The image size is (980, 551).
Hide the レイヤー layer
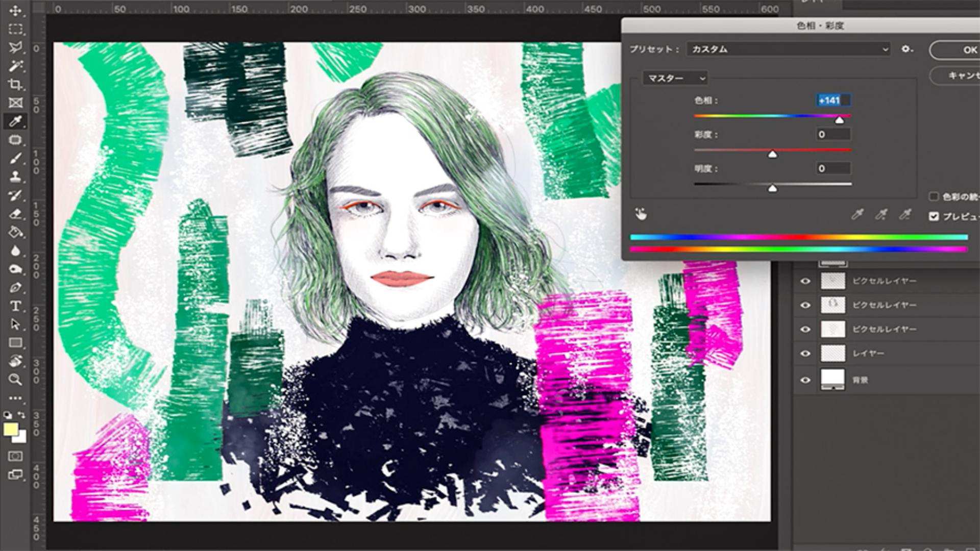tap(805, 353)
